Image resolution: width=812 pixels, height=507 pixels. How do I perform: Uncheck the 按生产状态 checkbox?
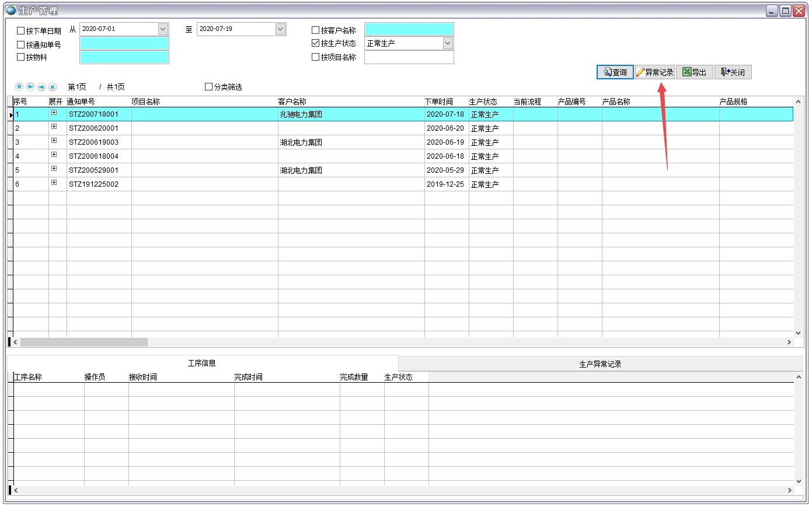tap(316, 43)
